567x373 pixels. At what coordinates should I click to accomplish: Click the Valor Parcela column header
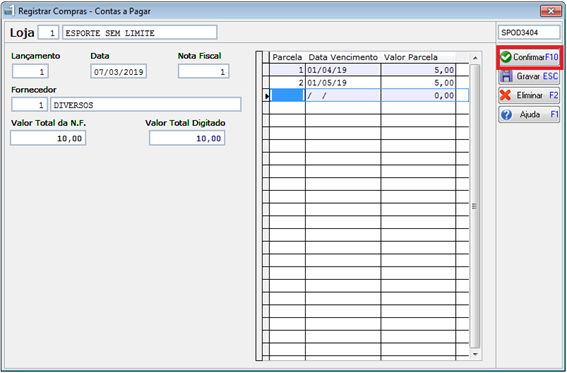418,57
